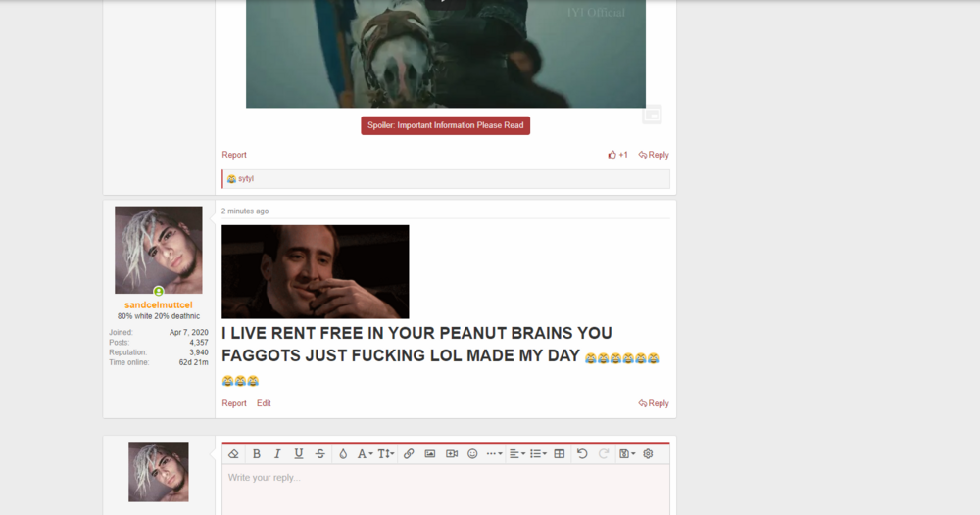Open the more options ellipsis dropdown
The height and width of the screenshot is (515, 980).
click(x=494, y=454)
